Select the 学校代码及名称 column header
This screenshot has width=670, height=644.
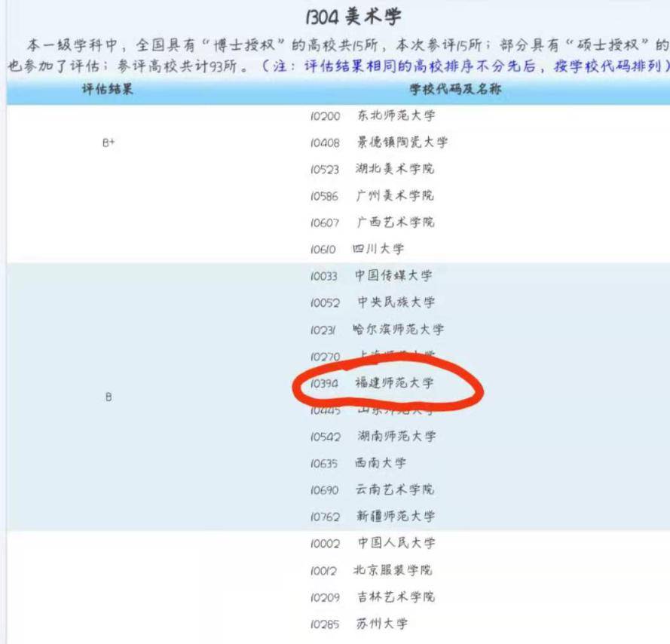tap(455, 89)
